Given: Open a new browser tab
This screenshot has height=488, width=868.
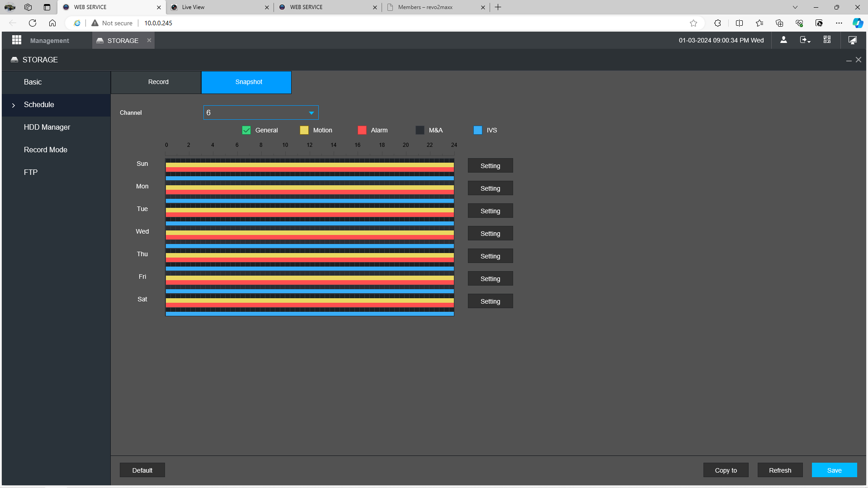Looking at the screenshot, I should pos(498,7).
